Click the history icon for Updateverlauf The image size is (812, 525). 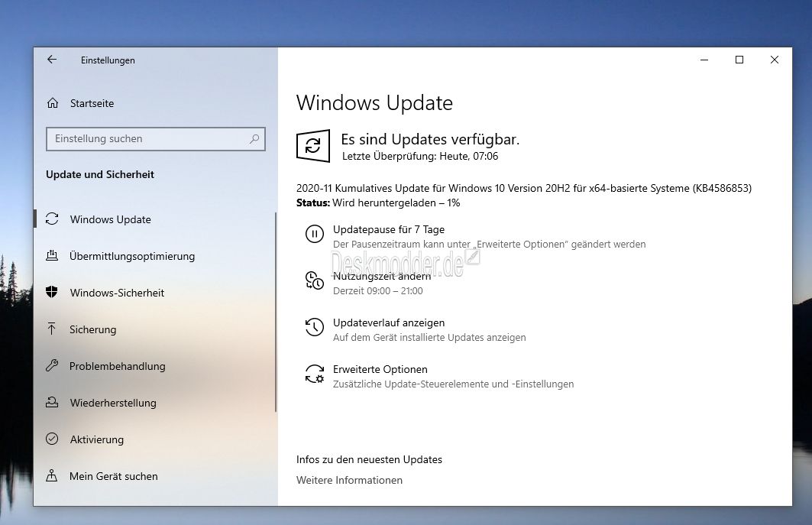click(x=315, y=328)
